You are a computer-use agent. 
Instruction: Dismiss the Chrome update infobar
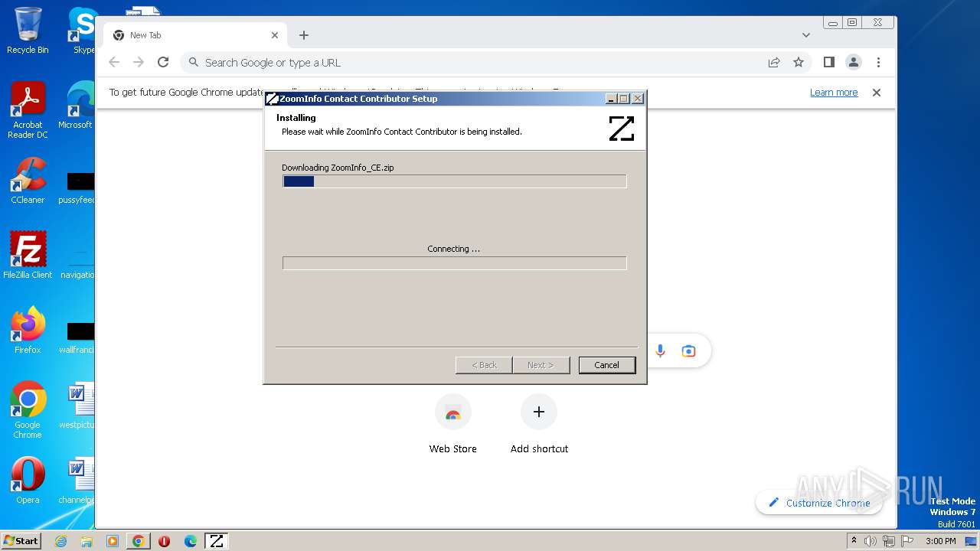(877, 93)
